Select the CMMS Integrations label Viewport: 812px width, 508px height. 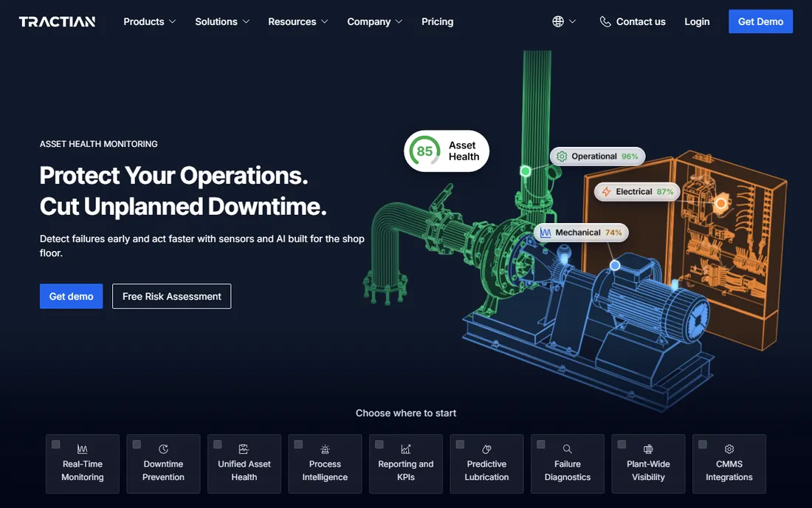click(729, 471)
